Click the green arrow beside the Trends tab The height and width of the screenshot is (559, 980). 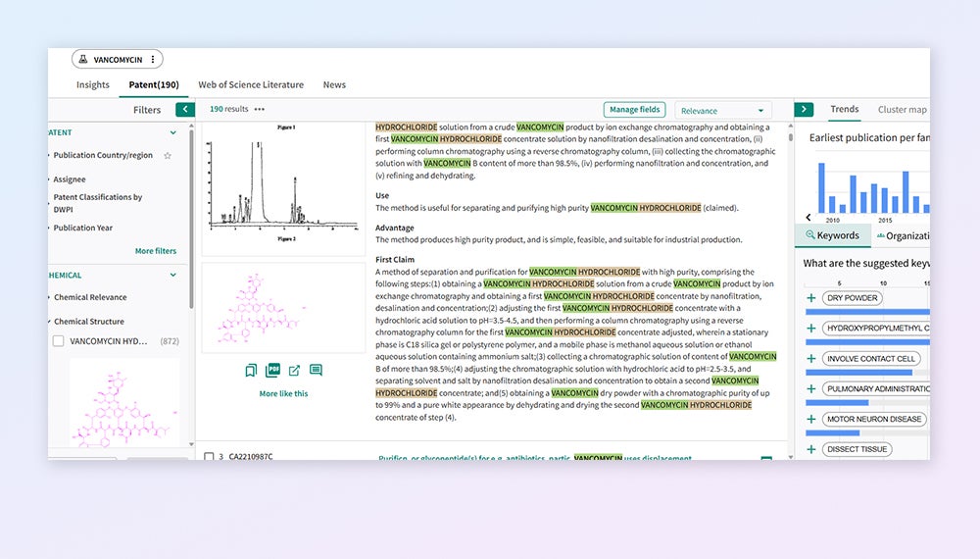[x=804, y=110]
